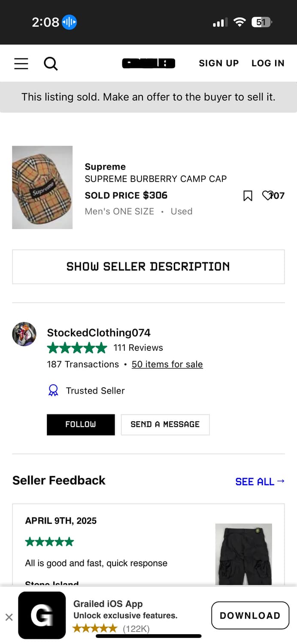Bookmark the Supreme Burberry cap listing
This screenshot has height=644, width=297.
click(x=248, y=196)
